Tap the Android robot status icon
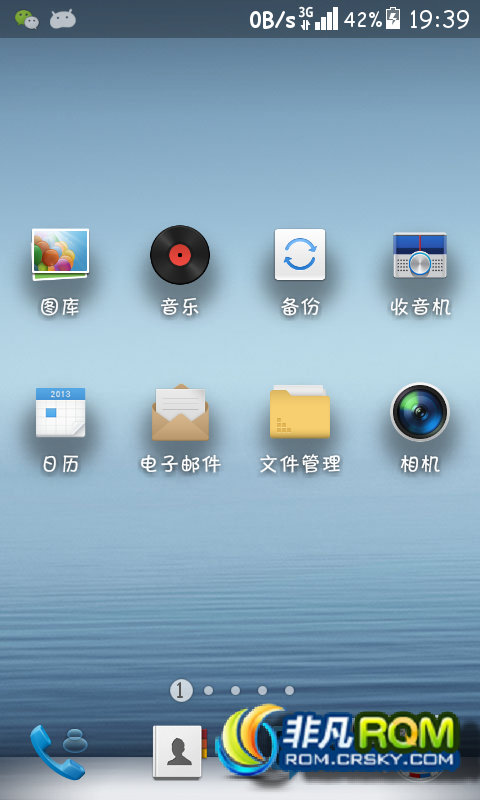This screenshot has height=800, width=480. point(63,19)
